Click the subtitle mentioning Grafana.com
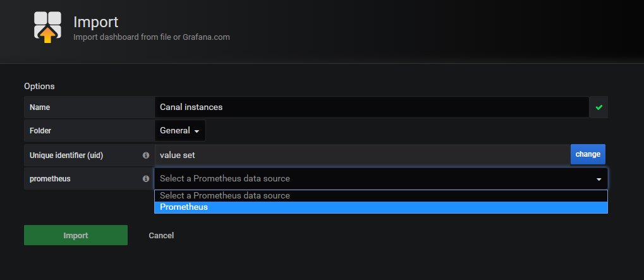644x280 pixels. [x=152, y=37]
